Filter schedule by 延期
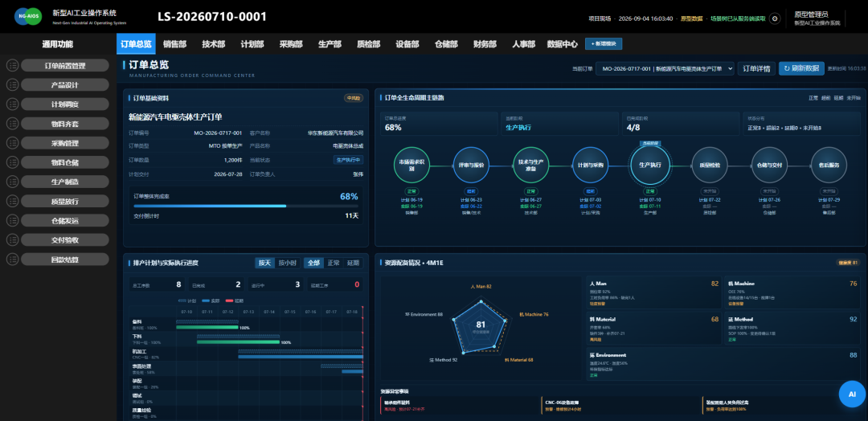The width and height of the screenshot is (868, 421). pyautogui.click(x=353, y=263)
